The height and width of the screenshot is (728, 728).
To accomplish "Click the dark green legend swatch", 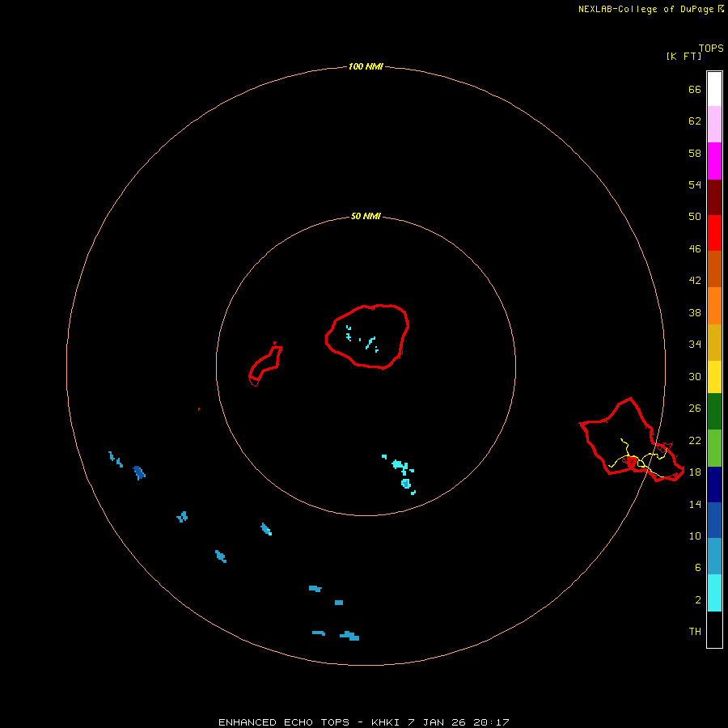I will 714,412.
